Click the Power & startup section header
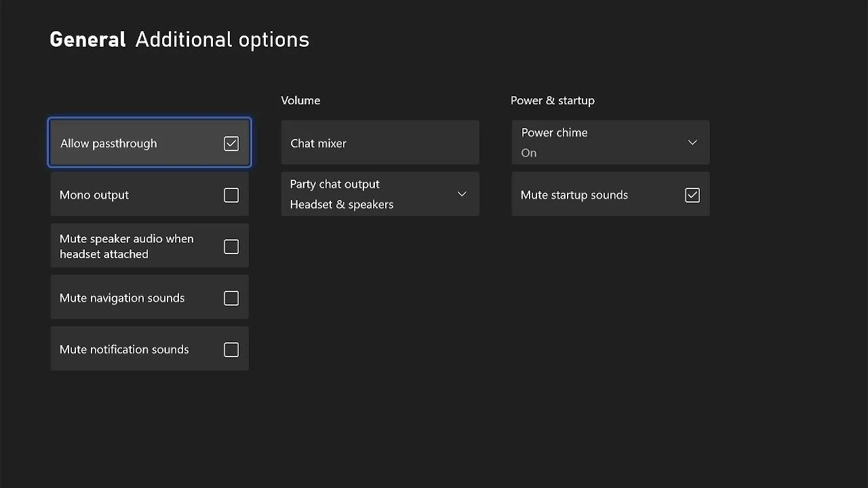 tap(552, 100)
